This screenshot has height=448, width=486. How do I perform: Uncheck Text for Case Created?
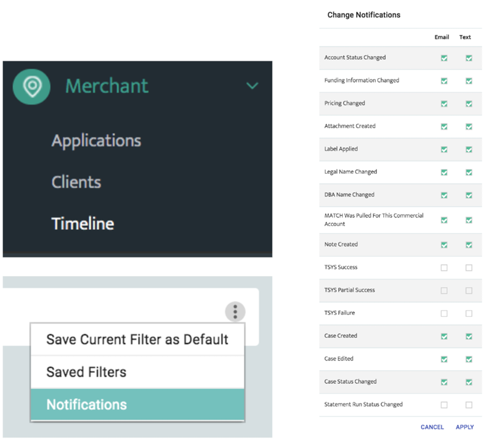point(469,336)
